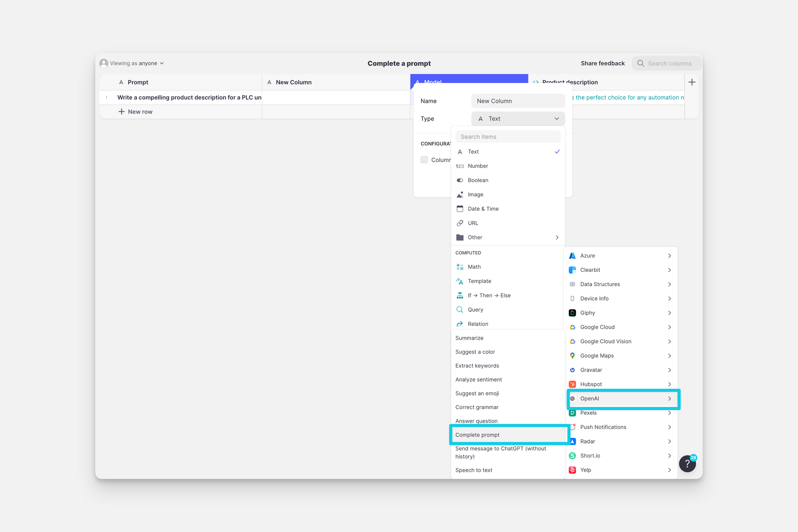Toggle the Column configuration checkbox

coord(424,160)
